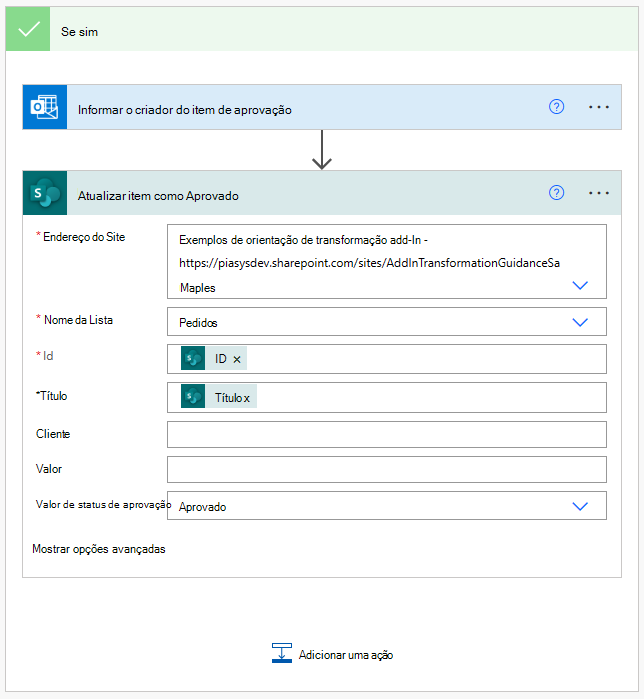644x699 pixels.
Task: Click the Título token label text
Action: [x=229, y=398]
